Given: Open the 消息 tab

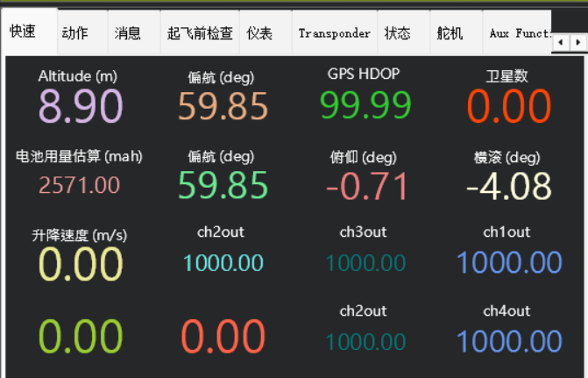Looking at the screenshot, I should click(x=128, y=33).
